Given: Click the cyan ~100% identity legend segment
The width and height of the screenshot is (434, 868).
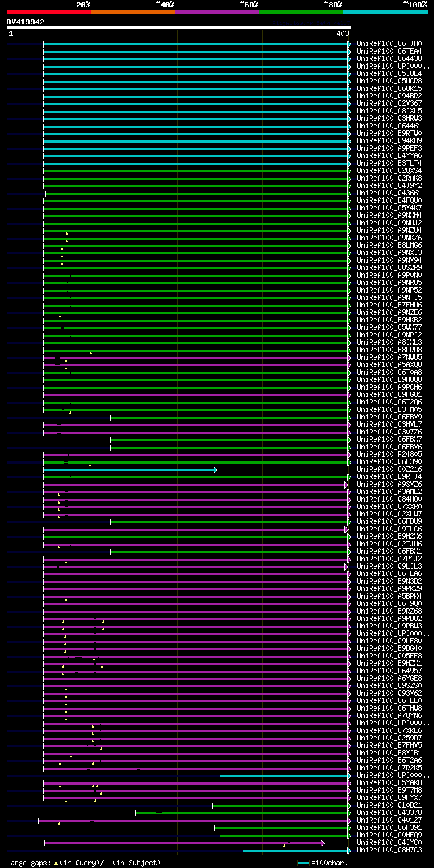Looking at the screenshot, I should pos(385,12).
